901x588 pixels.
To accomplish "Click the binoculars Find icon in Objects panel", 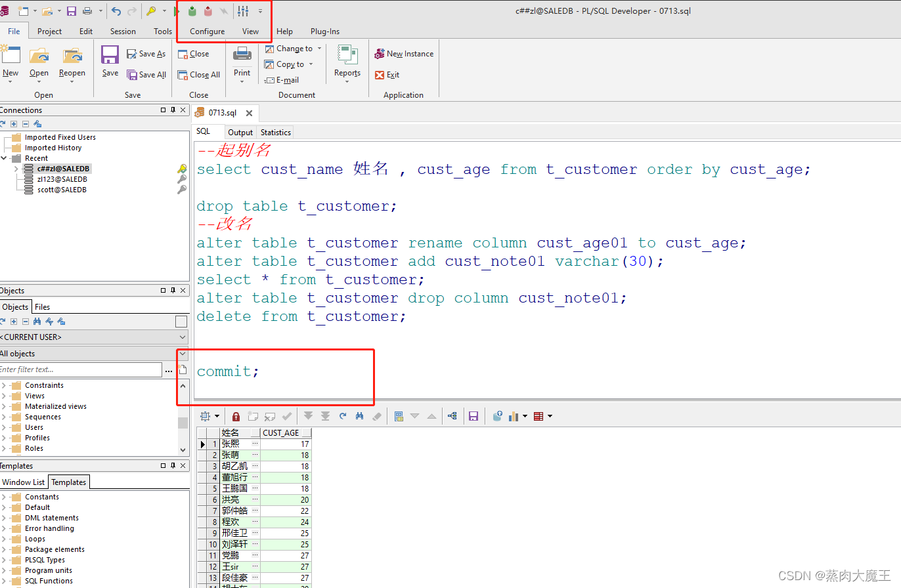I will point(37,322).
